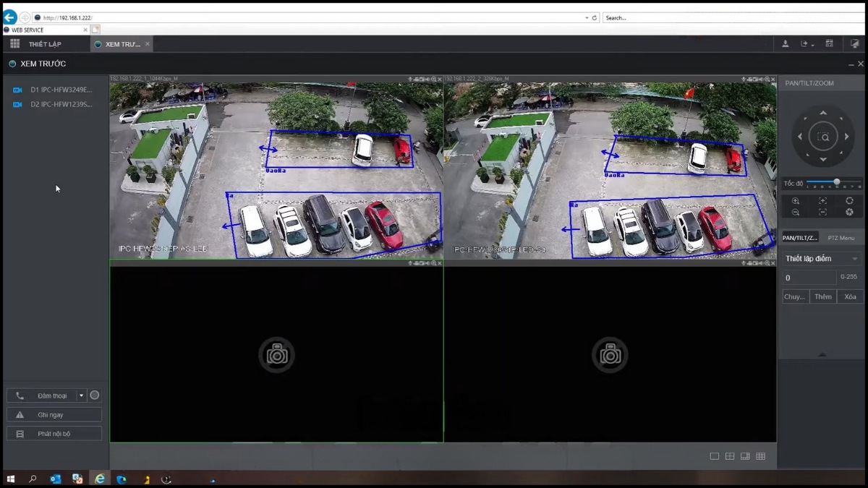The width and height of the screenshot is (868, 488).
Task: Open the THIẾT LẬP tab
Action: [x=45, y=44]
